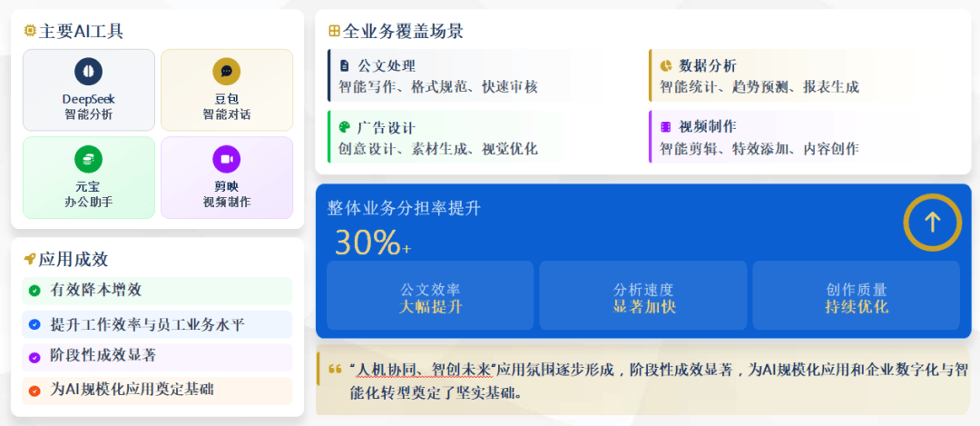Screen dimensions: 980x426
Task: Select the 分析速度 显著加快 card
Action: 642,296
